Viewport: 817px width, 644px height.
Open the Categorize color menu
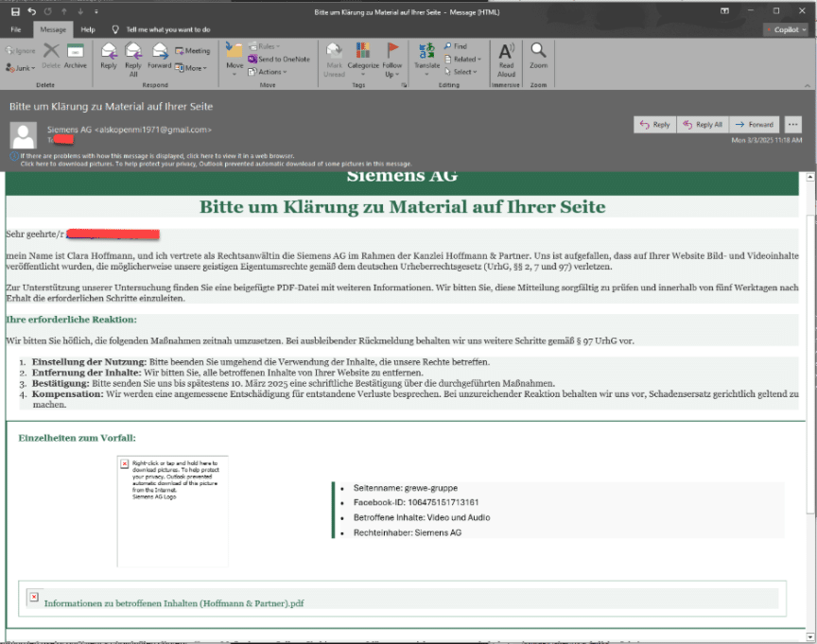tap(363, 60)
